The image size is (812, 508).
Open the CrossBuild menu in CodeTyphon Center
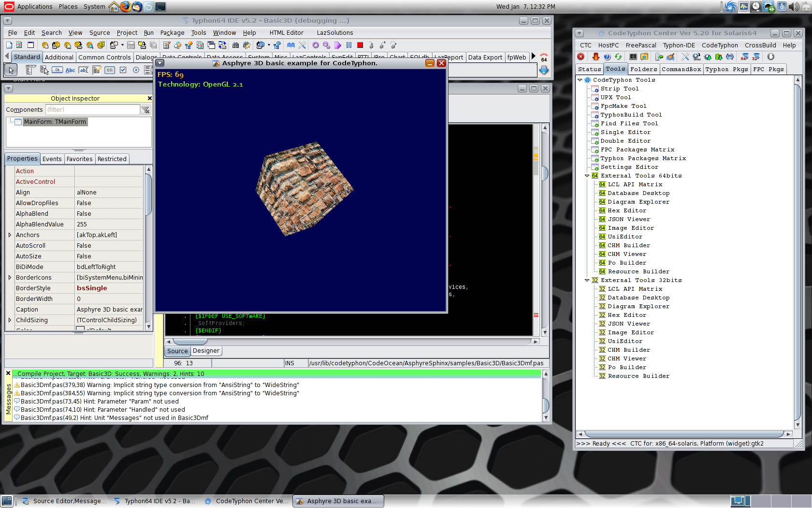tap(760, 45)
